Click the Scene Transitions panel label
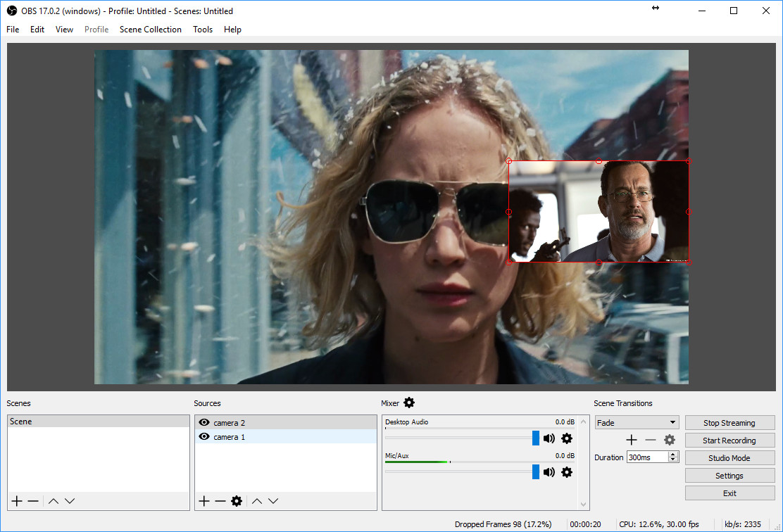This screenshot has width=783, height=532. pos(622,403)
